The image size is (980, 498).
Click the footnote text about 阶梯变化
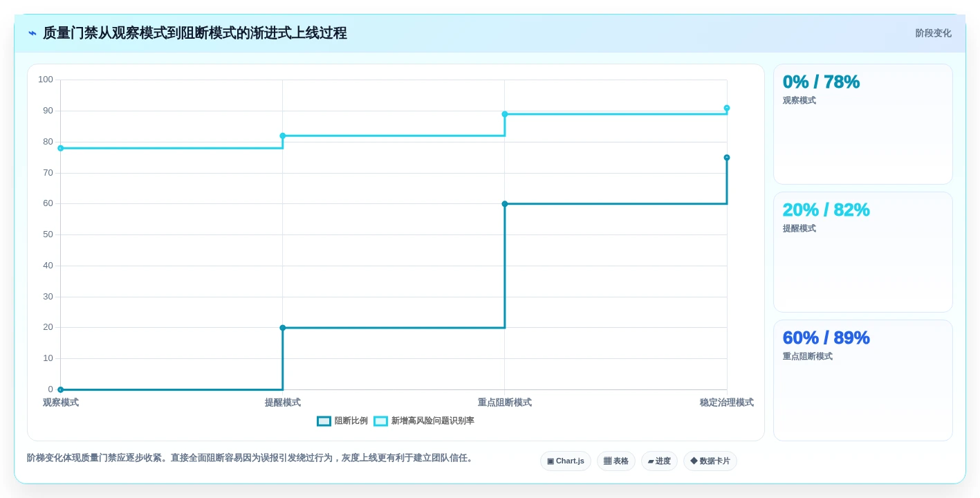click(251, 458)
